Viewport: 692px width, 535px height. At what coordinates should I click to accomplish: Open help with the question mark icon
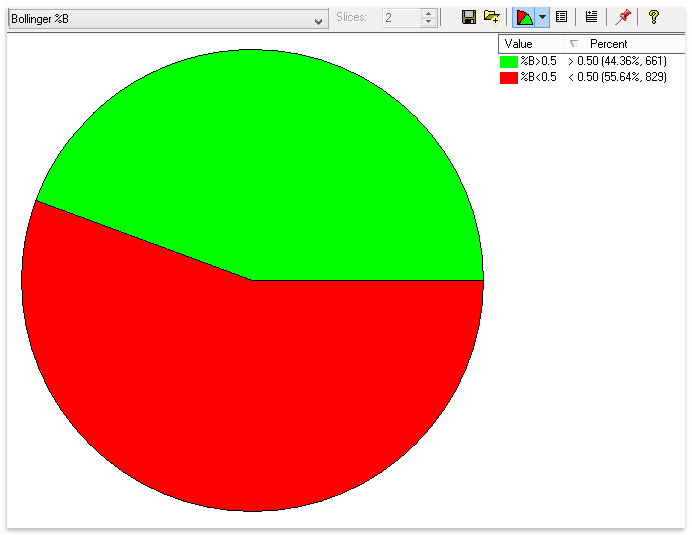pos(654,17)
